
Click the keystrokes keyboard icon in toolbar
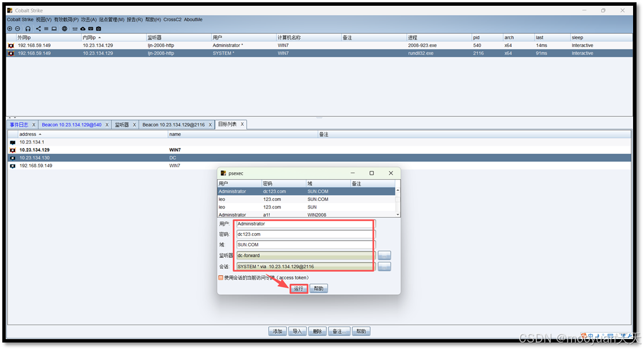(91, 29)
